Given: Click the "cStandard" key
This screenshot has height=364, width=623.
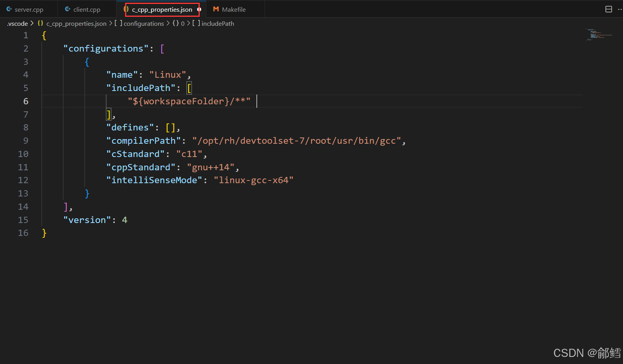Looking at the screenshot, I should [x=135, y=154].
